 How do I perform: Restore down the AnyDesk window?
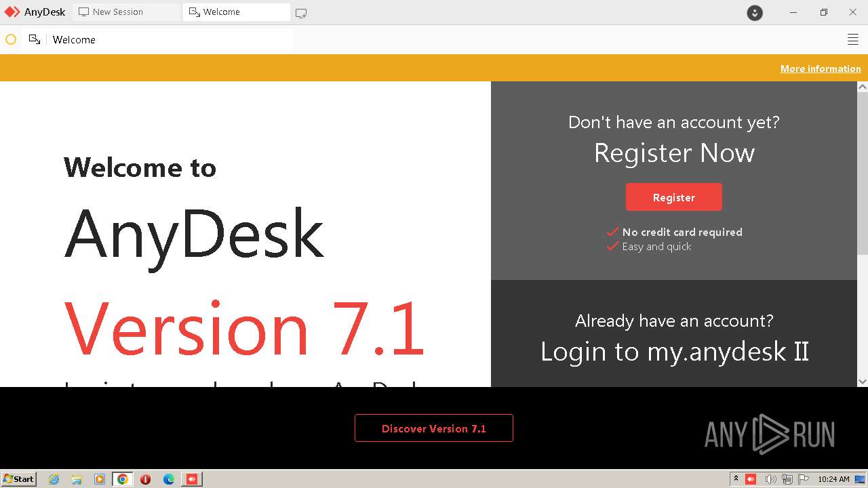pos(823,12)
